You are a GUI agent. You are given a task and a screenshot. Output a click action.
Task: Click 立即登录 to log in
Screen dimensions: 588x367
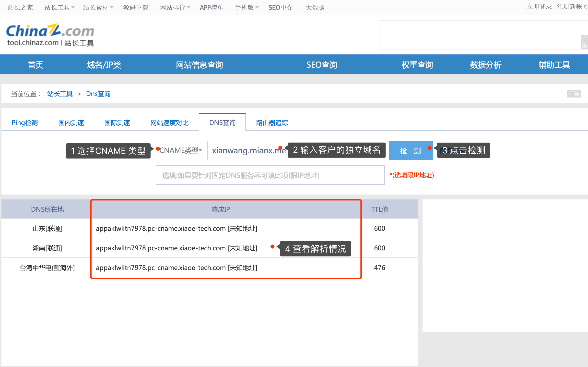click(x=539, y=7)
